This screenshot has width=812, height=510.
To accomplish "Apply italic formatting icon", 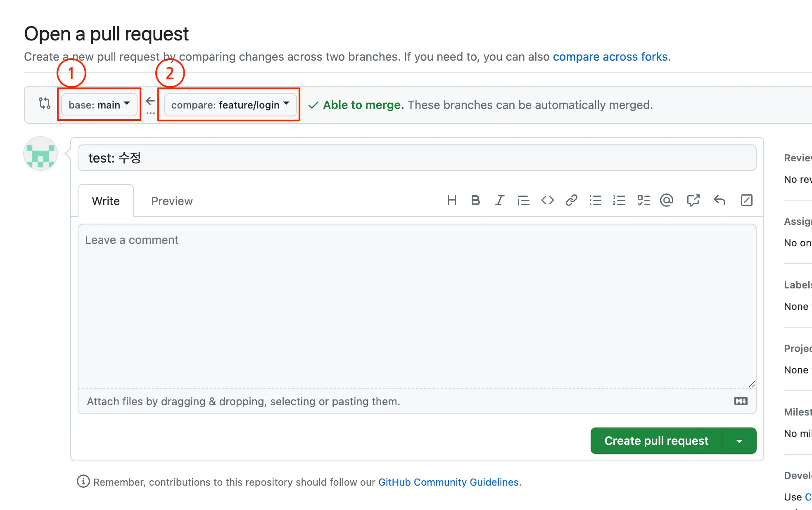I will point(499,201).
